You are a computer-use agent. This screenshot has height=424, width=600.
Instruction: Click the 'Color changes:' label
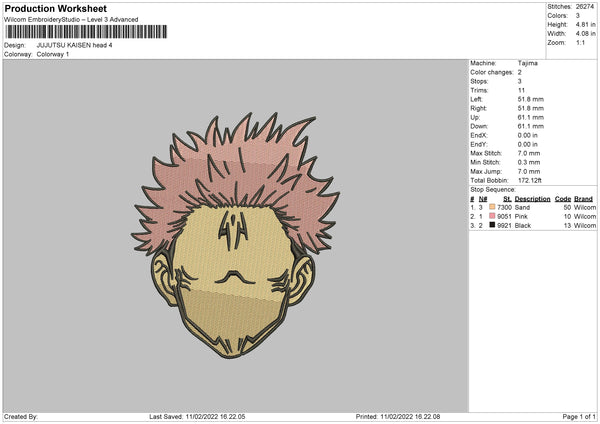click(492, 72)
